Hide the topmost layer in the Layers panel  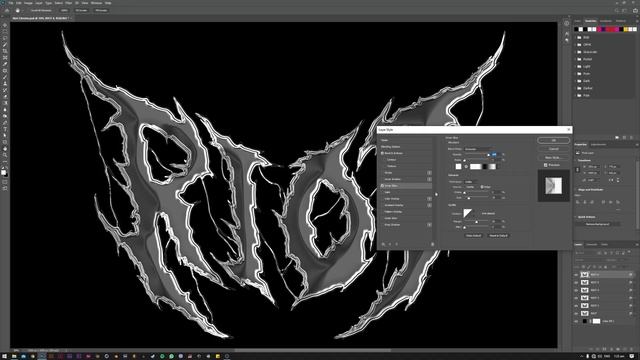(576, 275)
